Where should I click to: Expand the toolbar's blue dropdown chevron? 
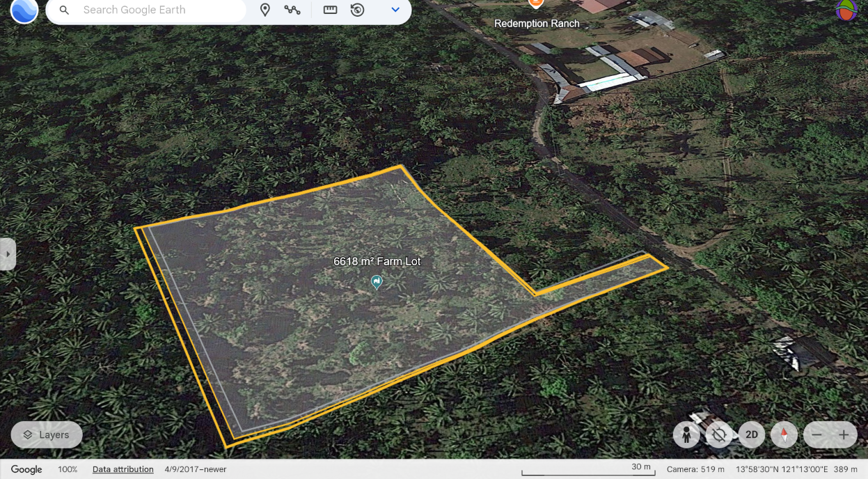pos(395,10)
